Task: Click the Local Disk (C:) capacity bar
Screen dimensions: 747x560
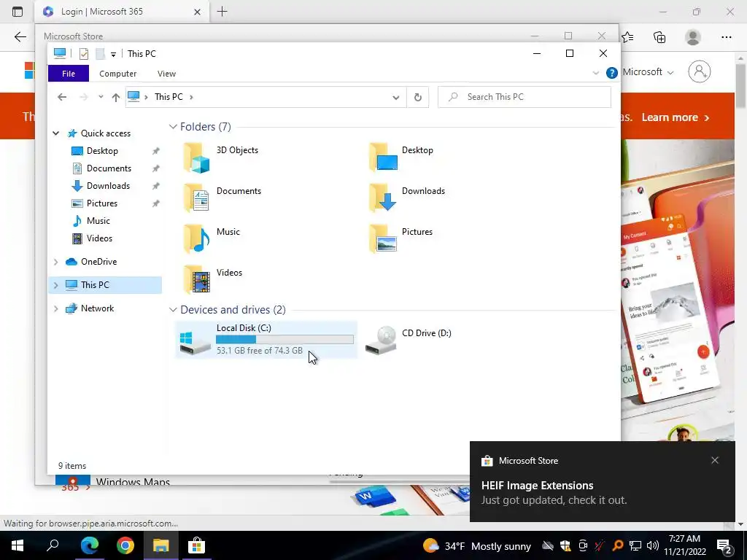Action: click(x=285, y=340)
